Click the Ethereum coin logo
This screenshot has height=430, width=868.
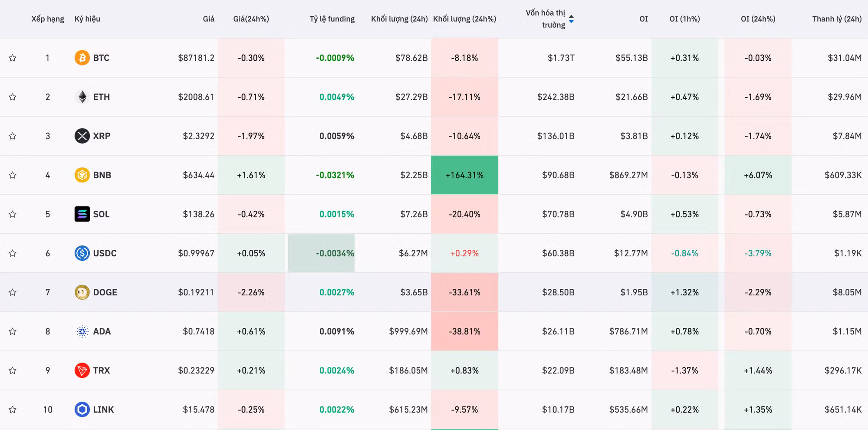click(x=82, y=97)
